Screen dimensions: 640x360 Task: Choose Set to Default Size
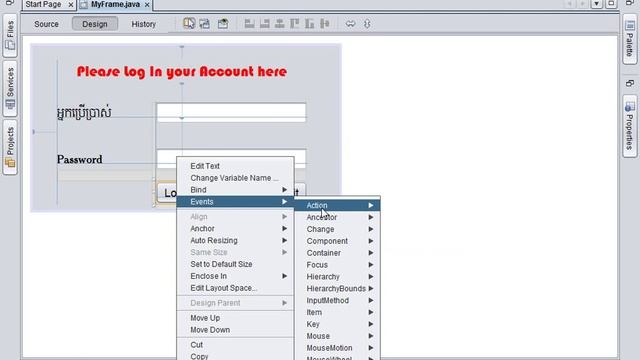point(235,264)
